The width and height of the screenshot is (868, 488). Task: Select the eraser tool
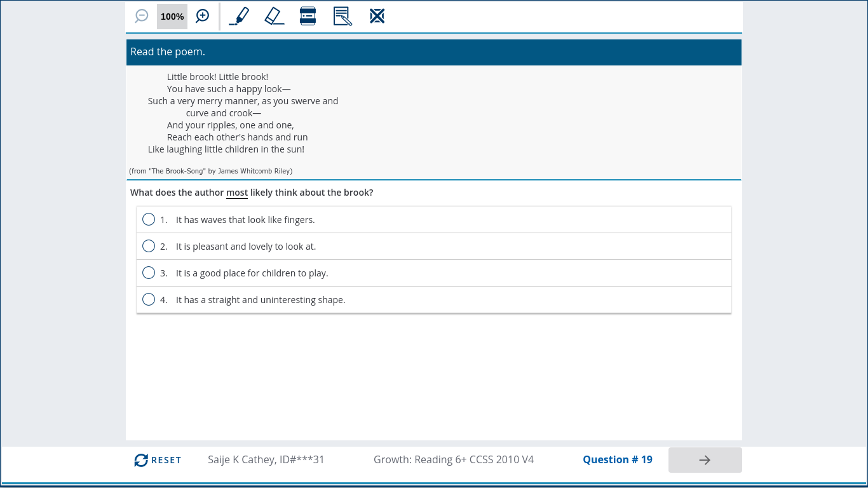[x=274, y=16]
